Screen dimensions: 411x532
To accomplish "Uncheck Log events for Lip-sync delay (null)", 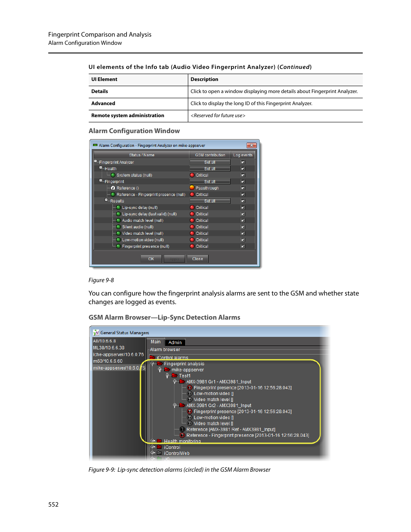I will point(243,208).
